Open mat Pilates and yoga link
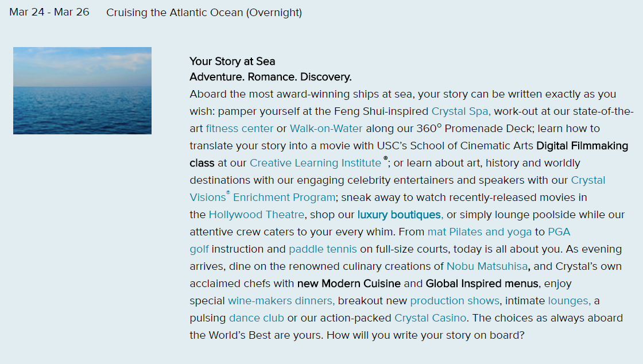Viewport: 643px width, 364px height. tap(479, 232)
